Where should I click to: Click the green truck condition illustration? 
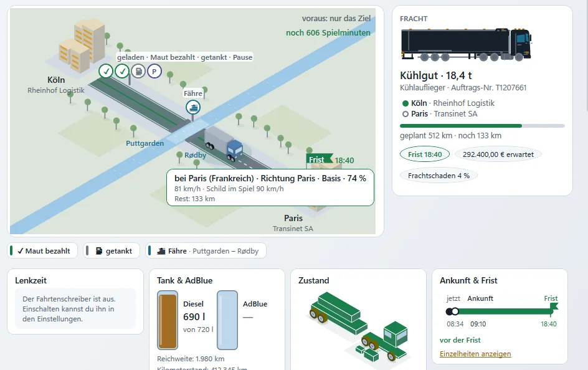359,326
